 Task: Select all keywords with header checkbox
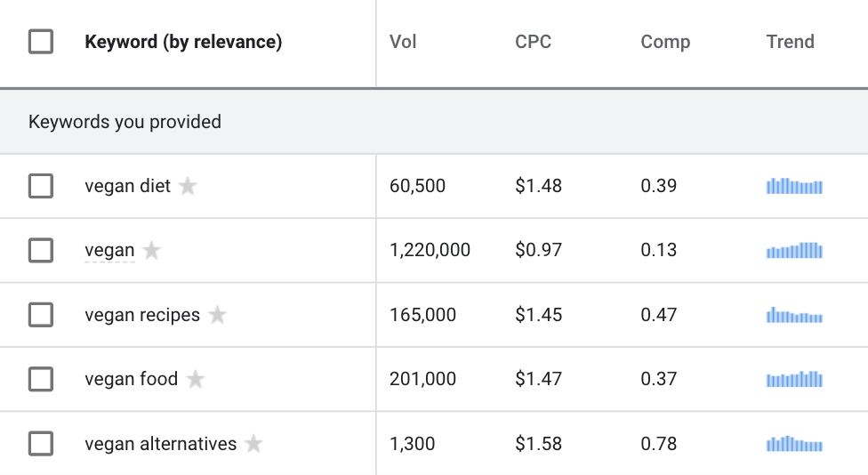pos(41,42)
